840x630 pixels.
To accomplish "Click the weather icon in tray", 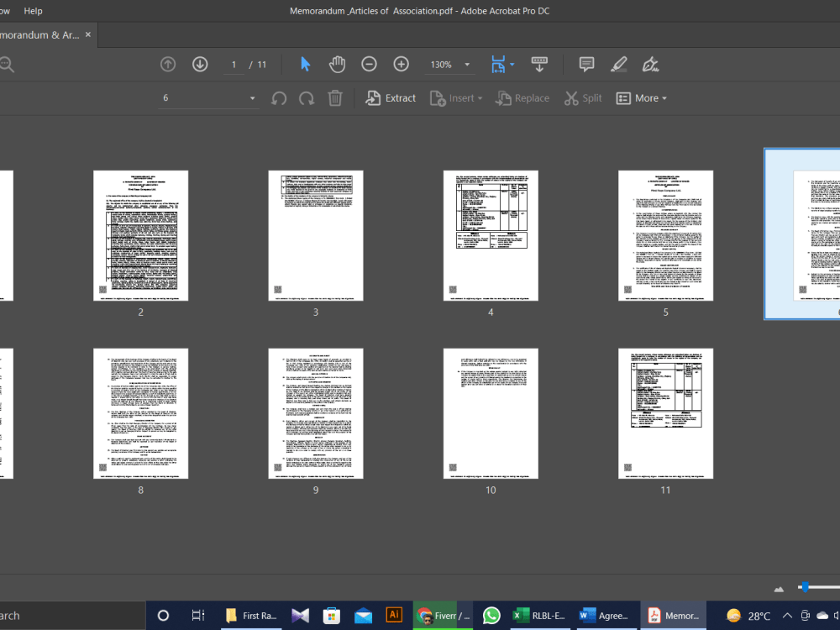I will pyautogui.click(x=733, y=616).
